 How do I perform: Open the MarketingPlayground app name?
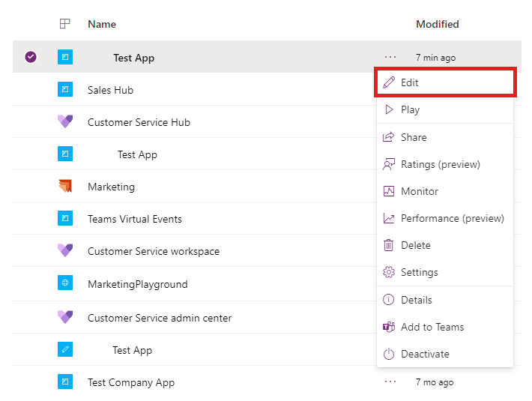[x=137, y=284]
